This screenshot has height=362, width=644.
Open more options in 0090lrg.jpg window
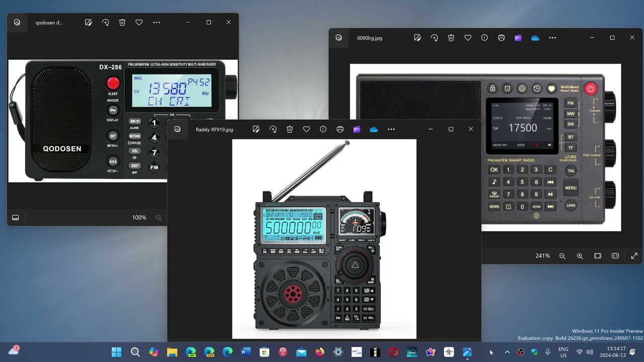552,38
